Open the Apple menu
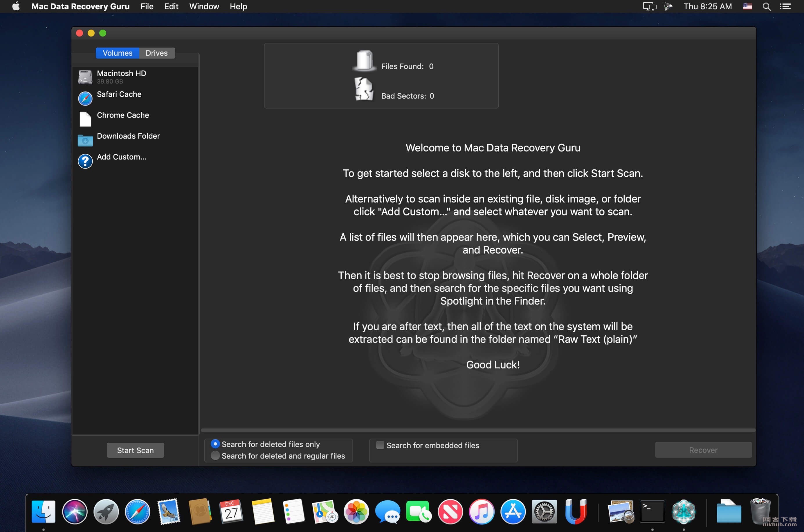Image resolution: width=804 pixels, height=532 pixels. [x=16, y=6]
